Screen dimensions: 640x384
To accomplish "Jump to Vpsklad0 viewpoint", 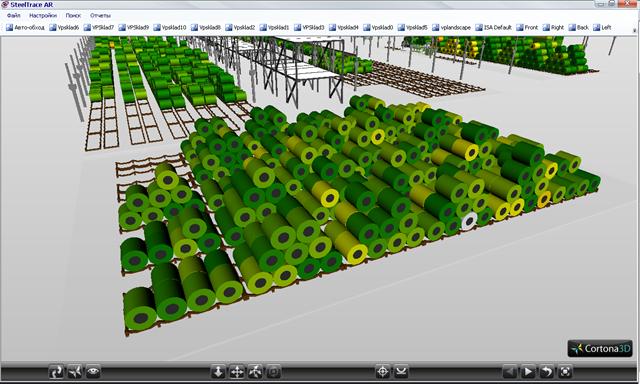I will tap(378, 27).
